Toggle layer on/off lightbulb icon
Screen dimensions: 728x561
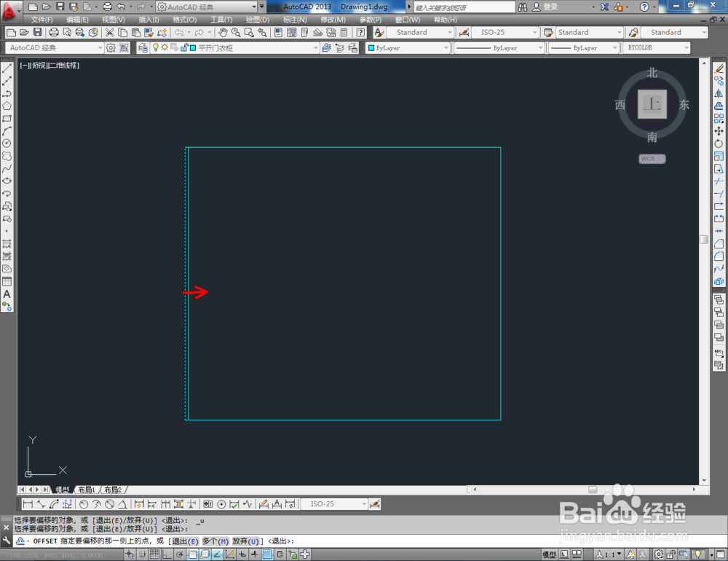(156, 47)
